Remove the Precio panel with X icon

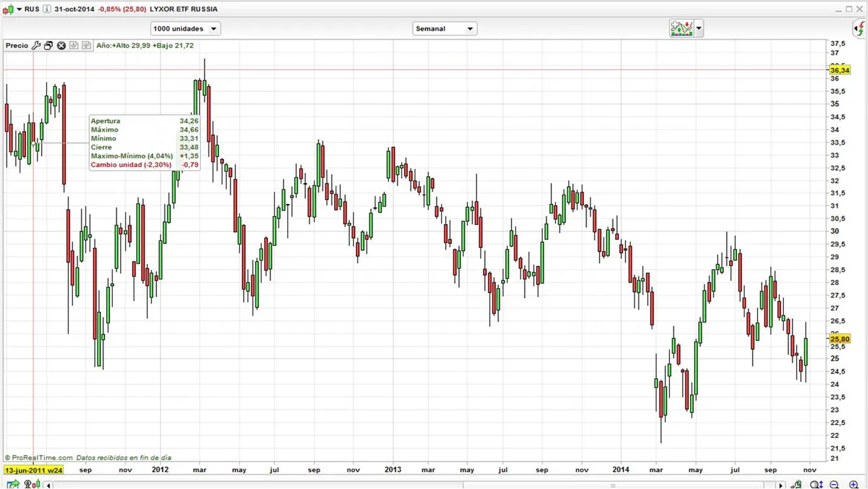click(x=61, y=46)
